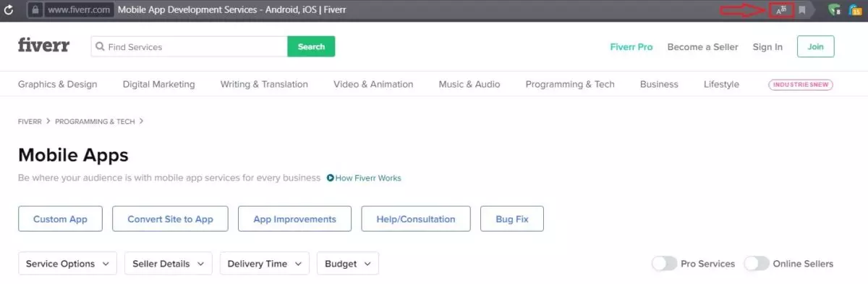The image size is (868, 284).
Task: Open Writing & Translation category
Action: point(264,84)
